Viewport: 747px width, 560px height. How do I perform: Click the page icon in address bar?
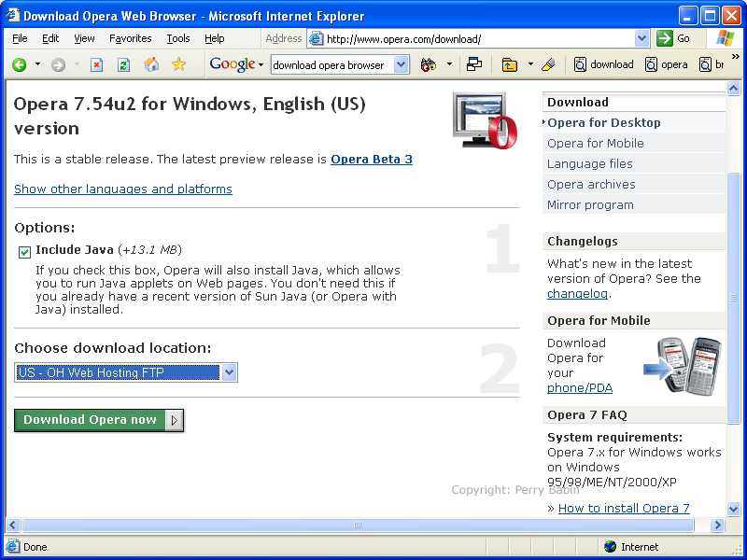[x=316, y=38]
